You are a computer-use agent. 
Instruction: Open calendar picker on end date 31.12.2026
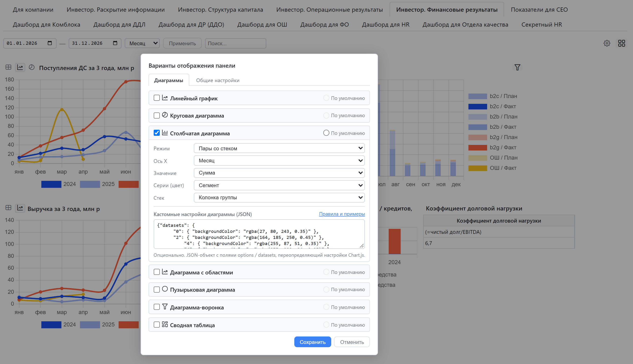point(115,43)
